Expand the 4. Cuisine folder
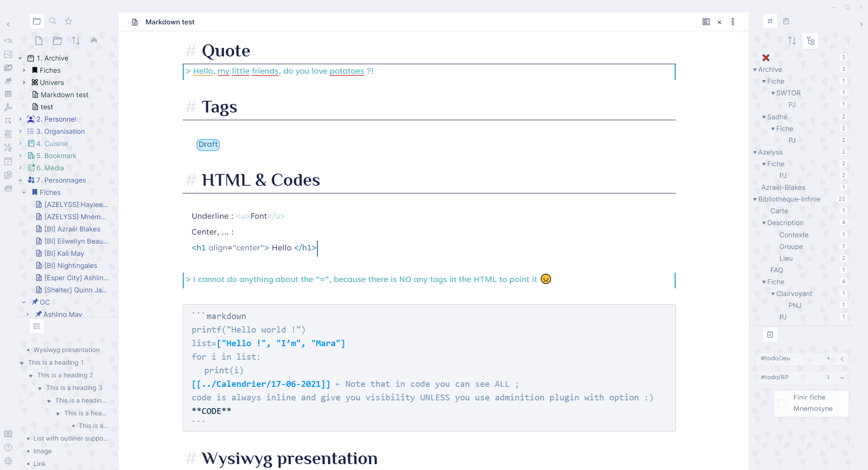The image size is (868, 470). point(20,144)
